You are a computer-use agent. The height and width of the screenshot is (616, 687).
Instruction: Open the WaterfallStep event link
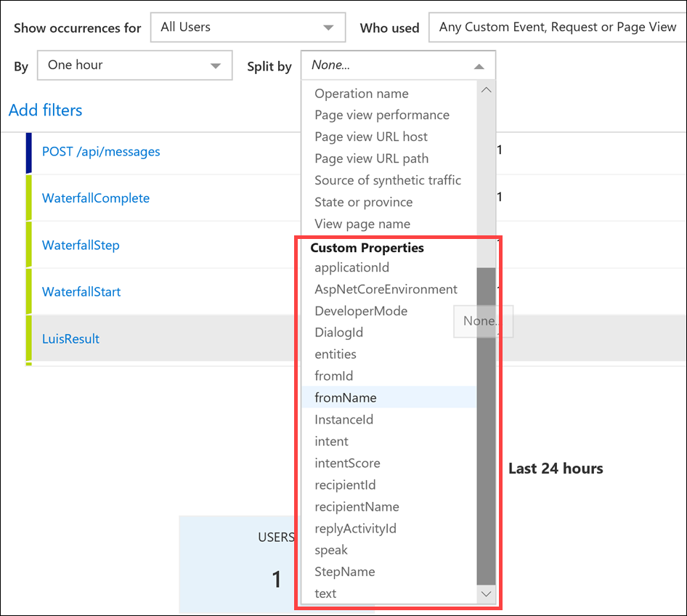(x=81, y=245)
